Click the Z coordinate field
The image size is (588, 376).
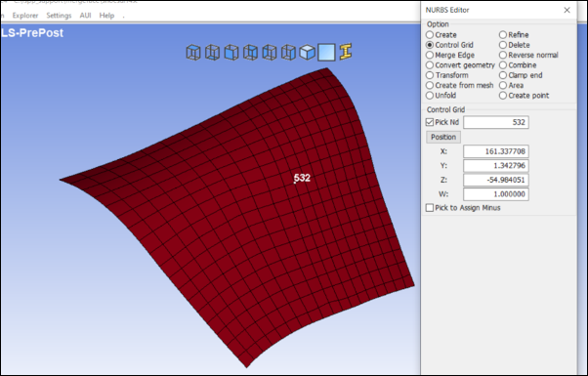click(496, 180)
